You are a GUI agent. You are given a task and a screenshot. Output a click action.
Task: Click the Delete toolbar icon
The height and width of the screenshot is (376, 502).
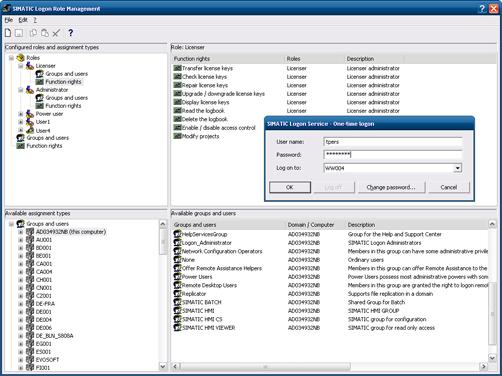(56, 33)
